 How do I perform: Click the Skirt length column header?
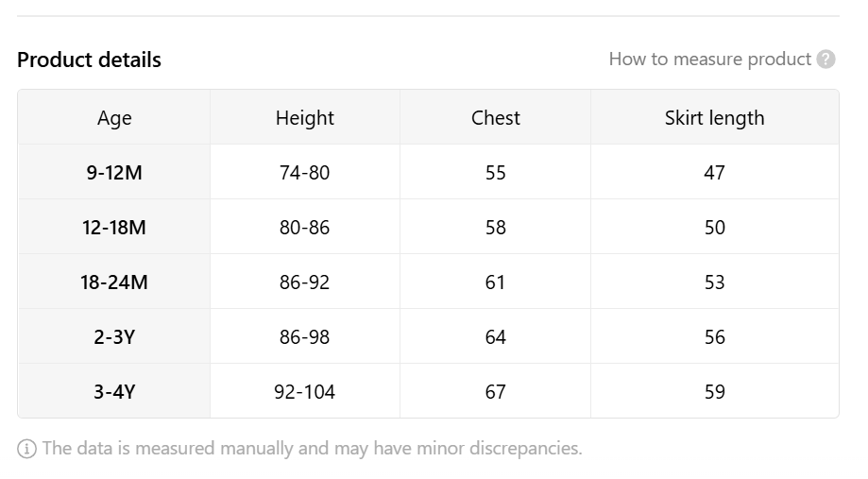click(x=715, y=118)
